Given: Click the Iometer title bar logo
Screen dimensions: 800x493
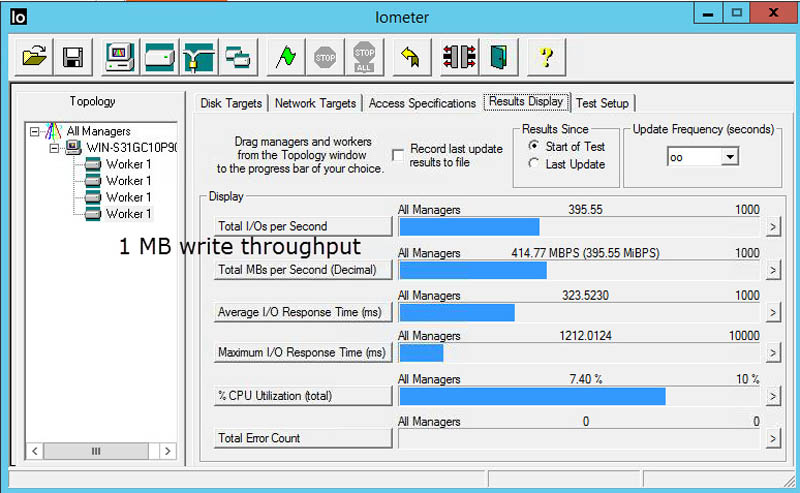Looking at the screenshot, I should coord(18,17).
